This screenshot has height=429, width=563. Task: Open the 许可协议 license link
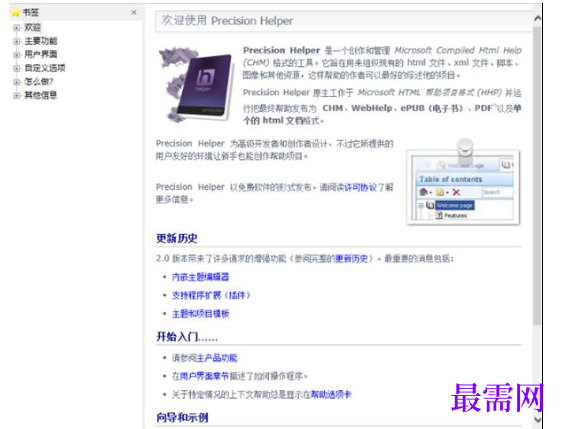coord(360,187)
